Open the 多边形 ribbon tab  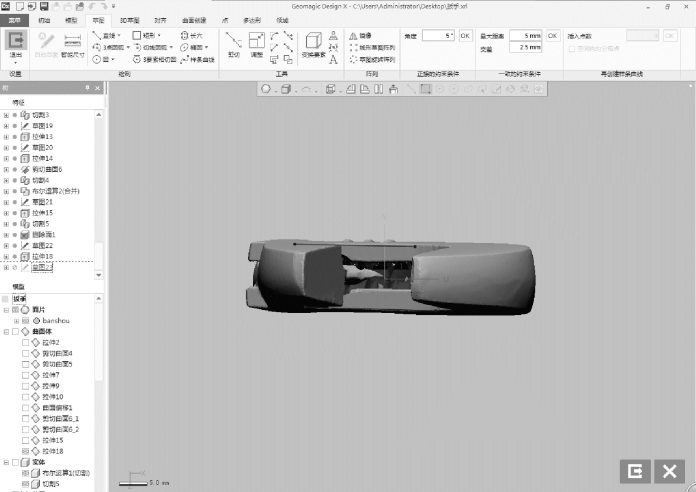pos(252,19)
